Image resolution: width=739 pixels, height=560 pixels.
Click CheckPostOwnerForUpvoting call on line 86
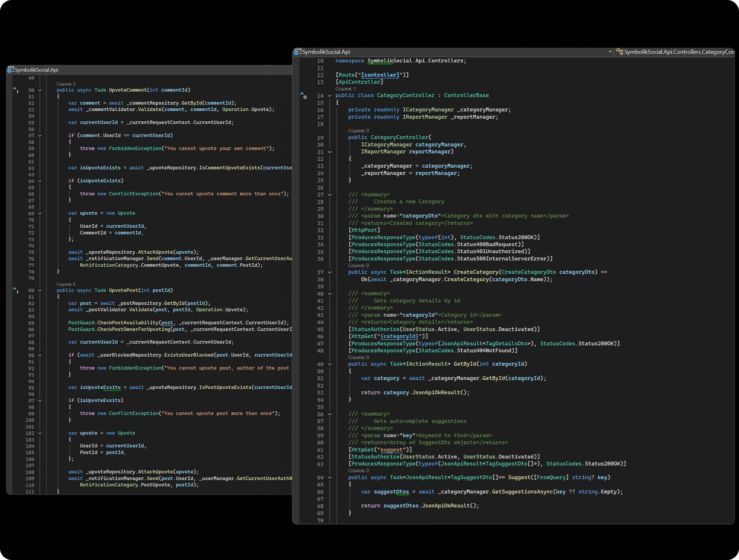[x=134, y=329]
